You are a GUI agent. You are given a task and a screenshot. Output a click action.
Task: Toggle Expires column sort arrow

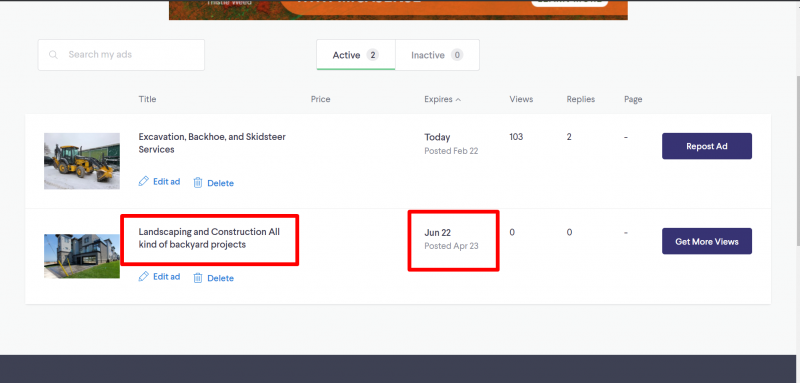pyautogui.click(x=458, y=99)
